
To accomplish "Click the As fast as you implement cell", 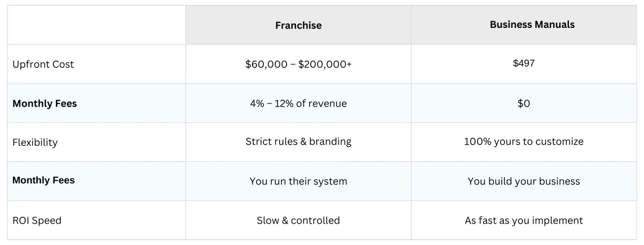I will 524,220.
